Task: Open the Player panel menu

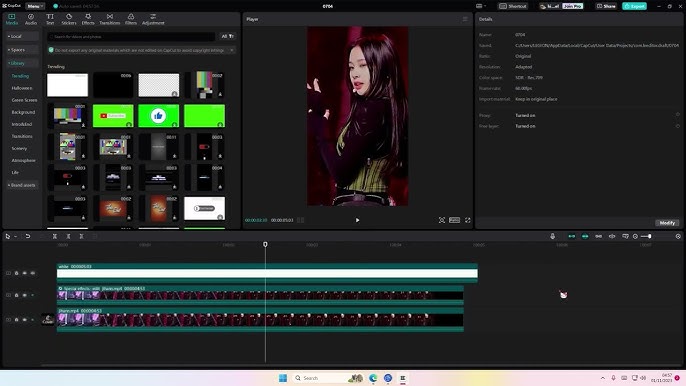Action: [465, 19]
